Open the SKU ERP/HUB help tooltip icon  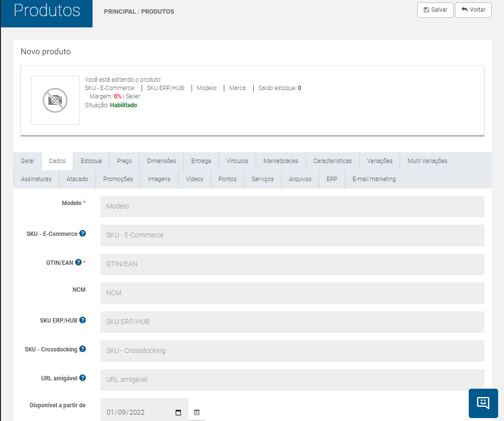tap(83, 320)
